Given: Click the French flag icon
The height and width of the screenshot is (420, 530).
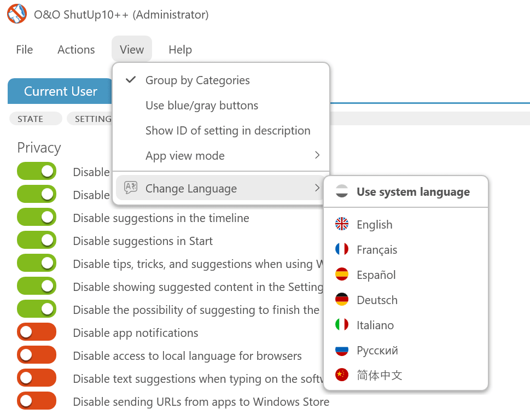Looking at the screenshot, I should 342,249.
